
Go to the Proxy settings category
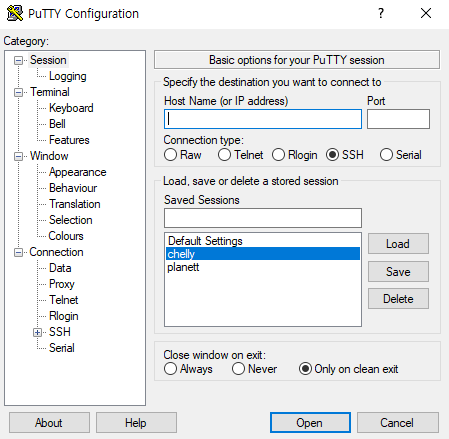click(62, 284)
